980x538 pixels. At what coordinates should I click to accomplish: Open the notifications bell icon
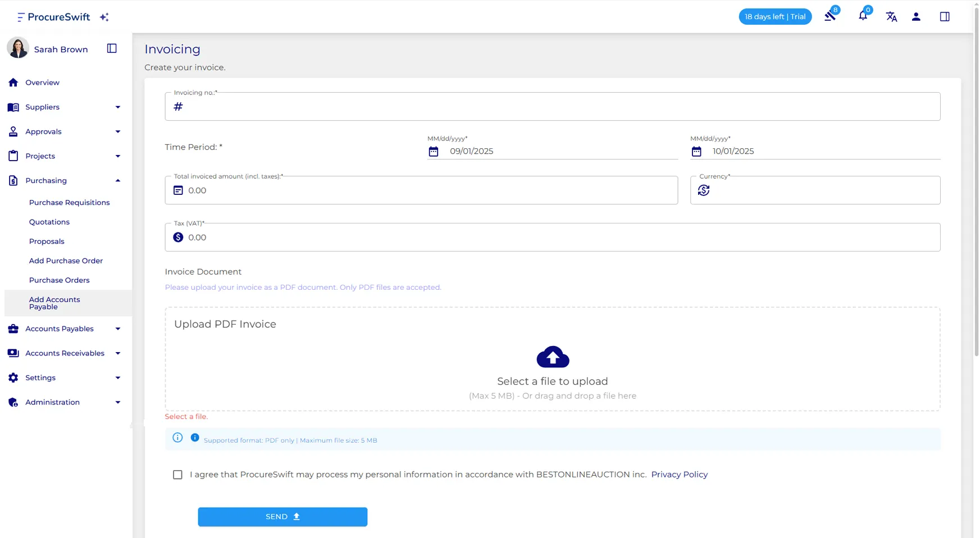click(x=863, y=16)
